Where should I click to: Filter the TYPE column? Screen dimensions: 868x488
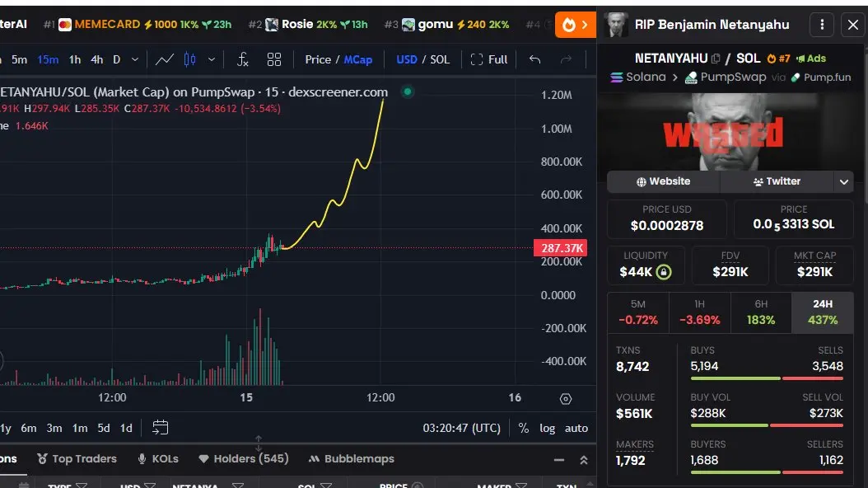(82, 486)
